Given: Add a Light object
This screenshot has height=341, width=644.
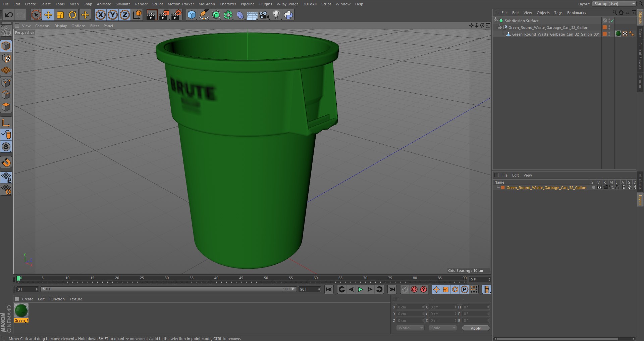Looking at the screenshot, I should [x=276, y=15].
